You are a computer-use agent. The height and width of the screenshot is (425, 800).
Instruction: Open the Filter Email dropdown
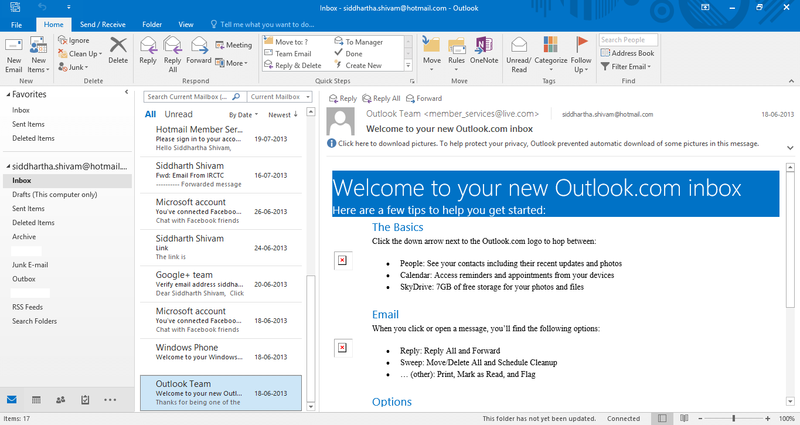[x=626, y=66]
